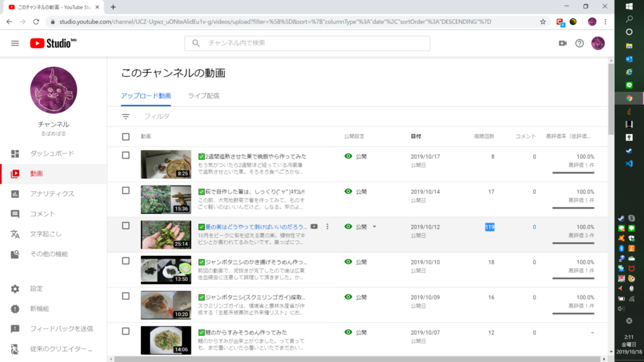The height and width of the screenshot is (362, 644).
Task: Open the help question mark icon
Action: point(579,43)
